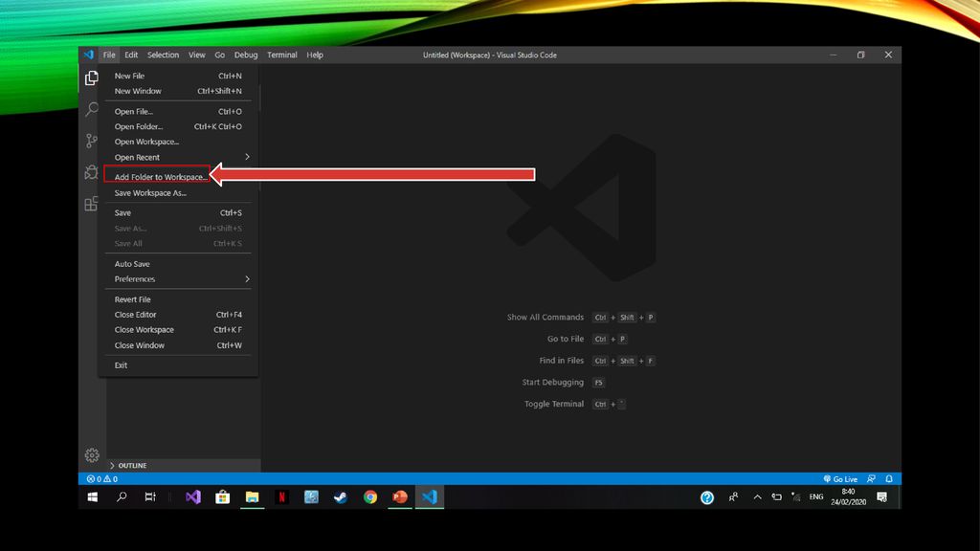Choose Close Workspace entry
Screen dimensions: 980x551
pos(178,330)
